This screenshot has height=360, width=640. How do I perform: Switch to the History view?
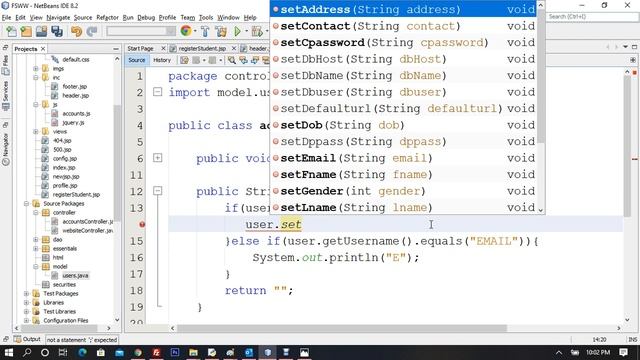(x=162, y=60)
